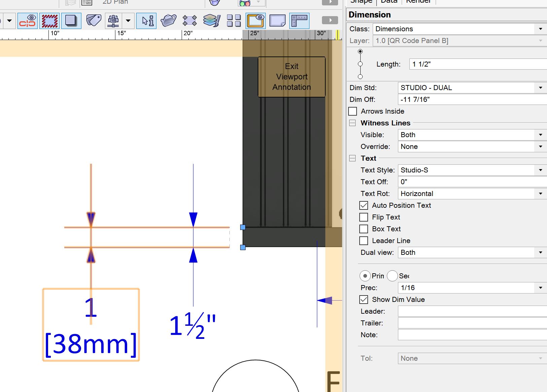Screen dimensions: 547x392
Task: Toggle the clip cube visibility icon
Action: 27,21
